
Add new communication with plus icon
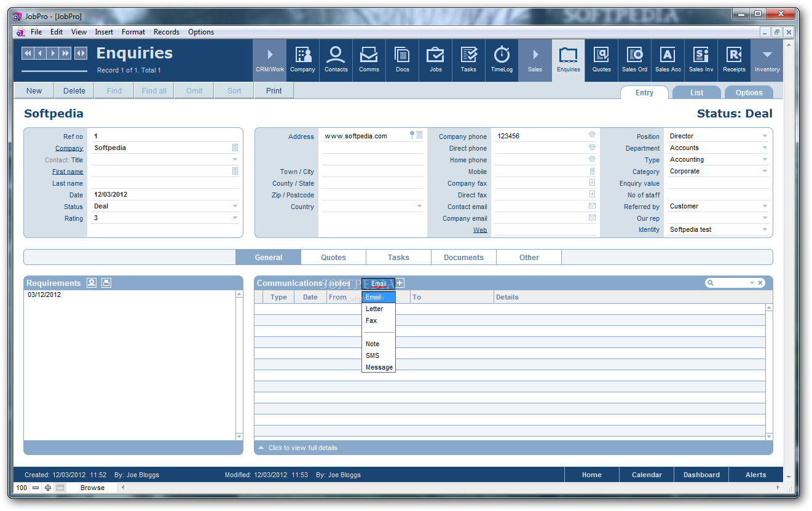pyautogui.click(x=400, y=283)
